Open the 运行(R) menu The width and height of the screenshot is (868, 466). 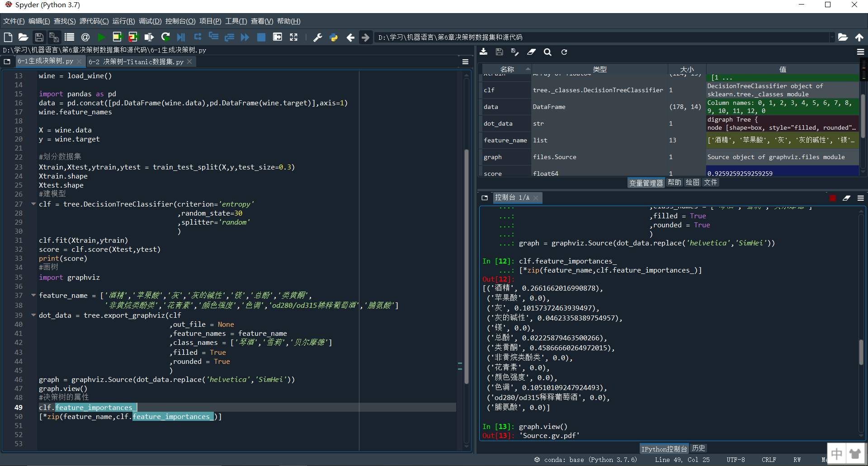123,21
